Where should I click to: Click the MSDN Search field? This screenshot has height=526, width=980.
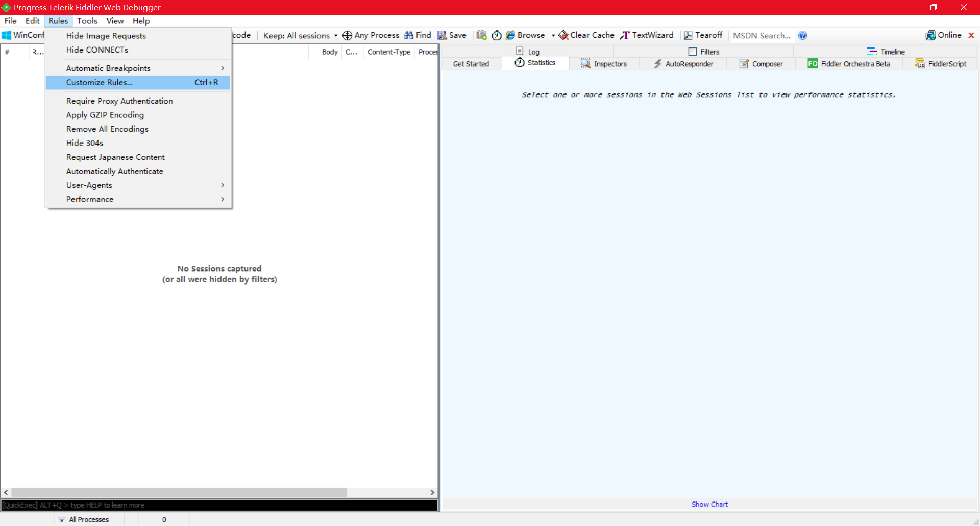pos(762,35)
